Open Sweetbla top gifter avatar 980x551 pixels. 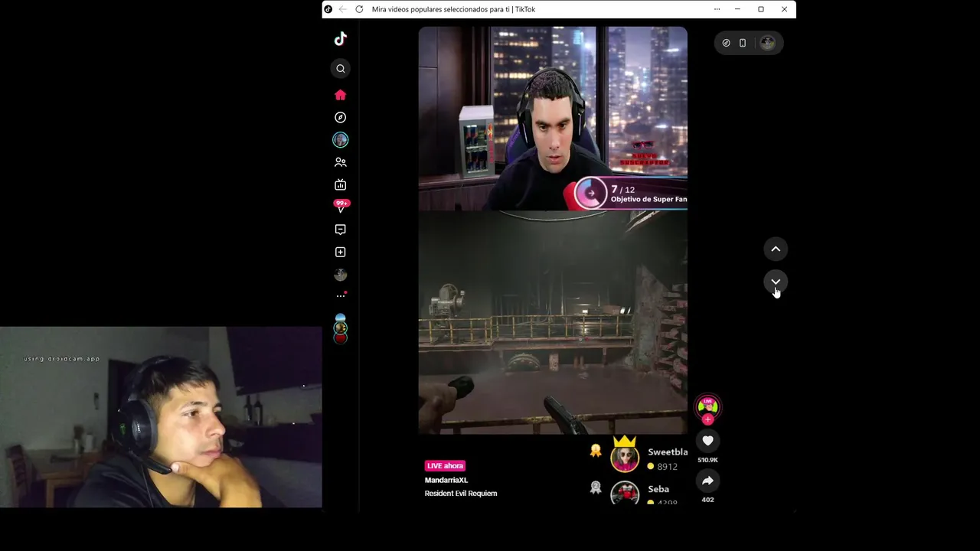tap(625, 458)
